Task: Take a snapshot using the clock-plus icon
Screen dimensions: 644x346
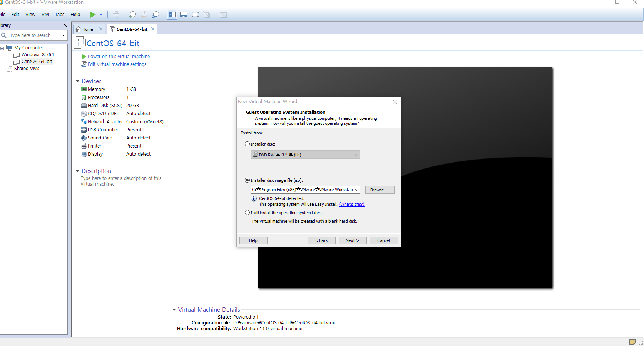Action: click(132, 15)
